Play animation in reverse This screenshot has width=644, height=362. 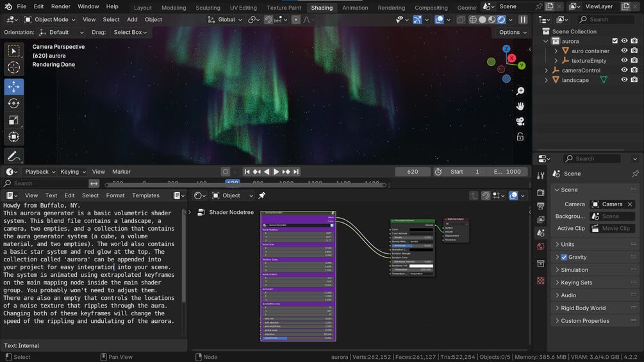point(267,172)
